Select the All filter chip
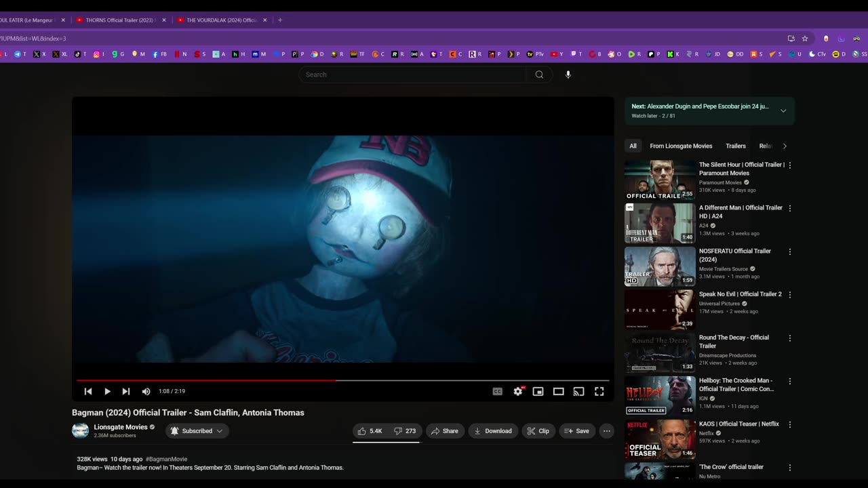868x488 pixels. click(x=633, y=146)
